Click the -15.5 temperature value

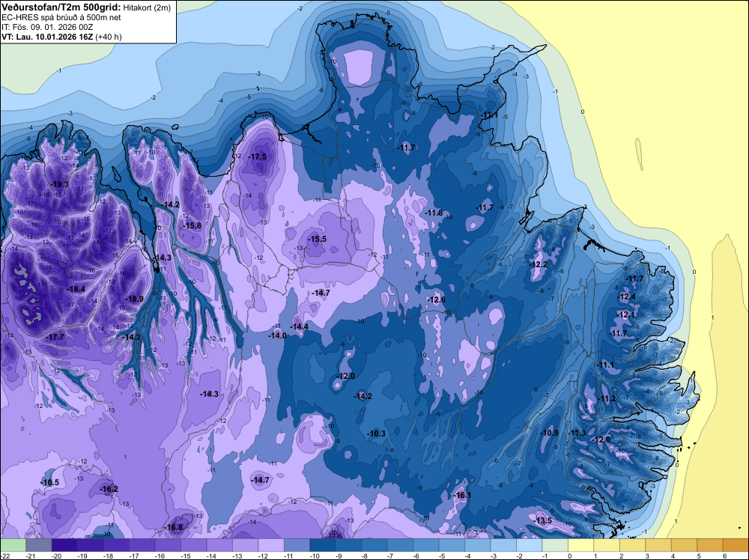pos(317,239)
